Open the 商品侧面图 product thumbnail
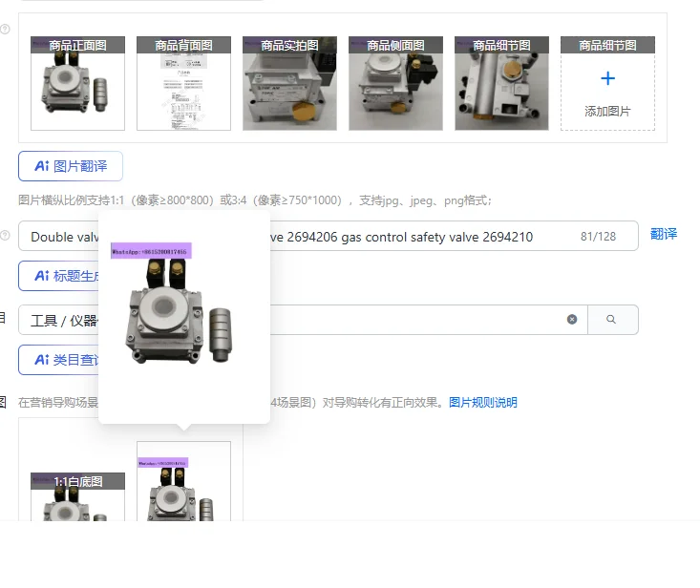The width and height of the screenshot is (700, 588). coord(395,83)
